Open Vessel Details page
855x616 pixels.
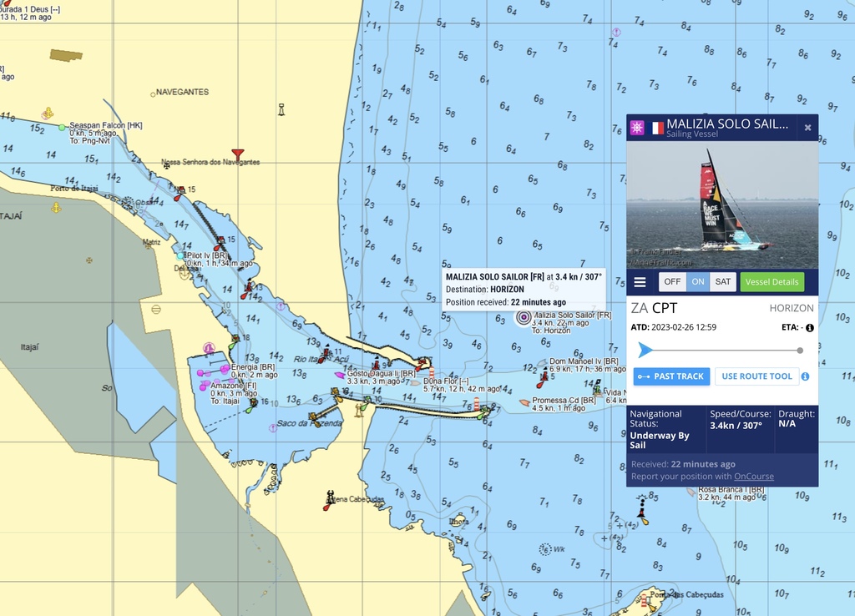(x=772, y=282)
